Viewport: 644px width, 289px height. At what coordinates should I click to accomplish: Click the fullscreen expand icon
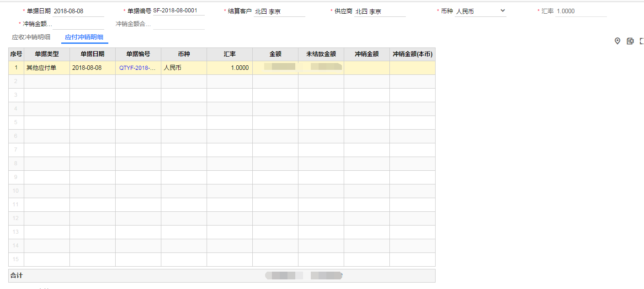642,41
